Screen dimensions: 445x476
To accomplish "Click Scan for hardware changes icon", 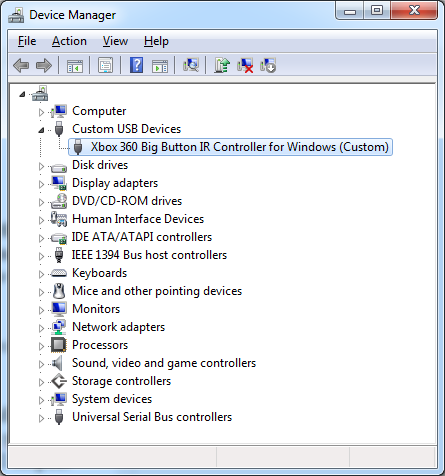I will coord(191,65).
